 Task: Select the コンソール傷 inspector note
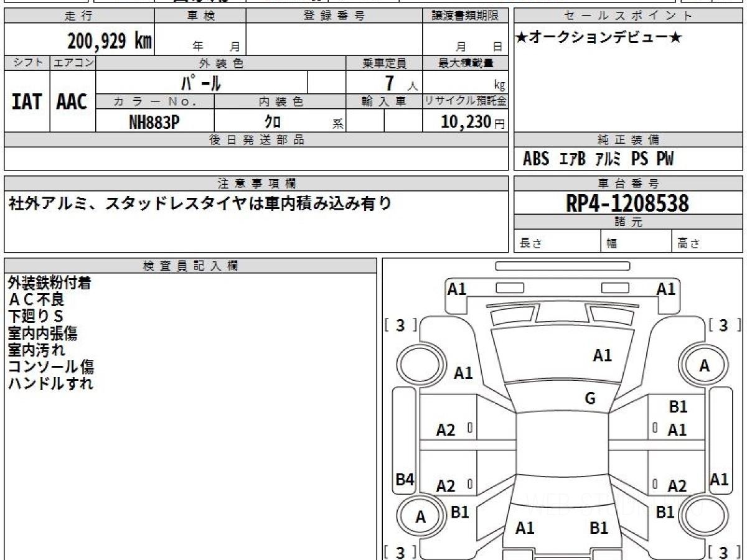pyautogui.click(x=51, y=367)
